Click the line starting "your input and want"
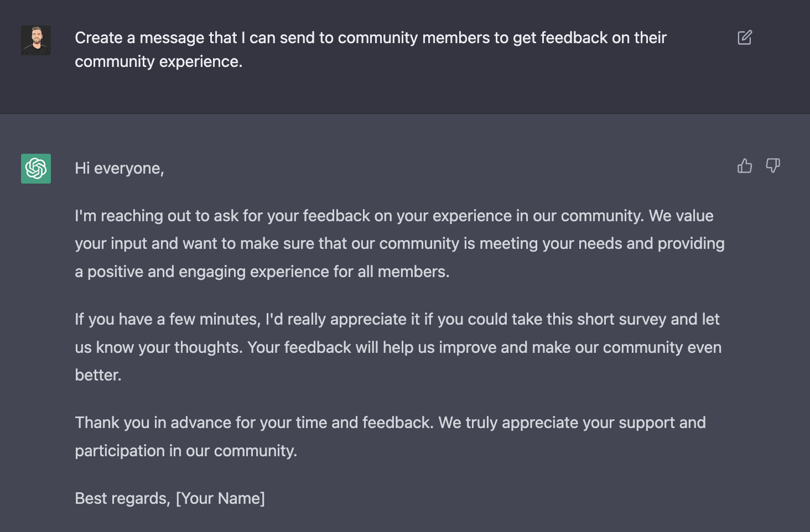 pyautogui.click(x=399, y=243)
